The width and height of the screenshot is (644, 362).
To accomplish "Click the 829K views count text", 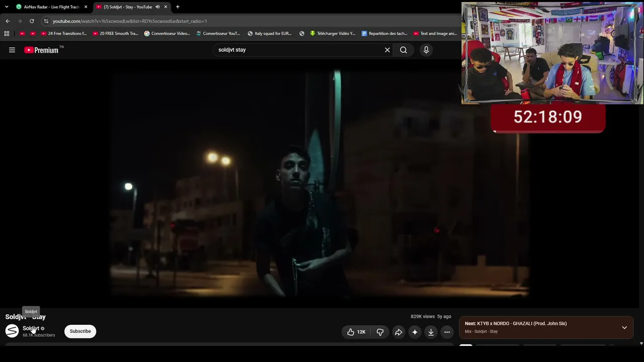I will pyautogui.click(x=423, y=317).
